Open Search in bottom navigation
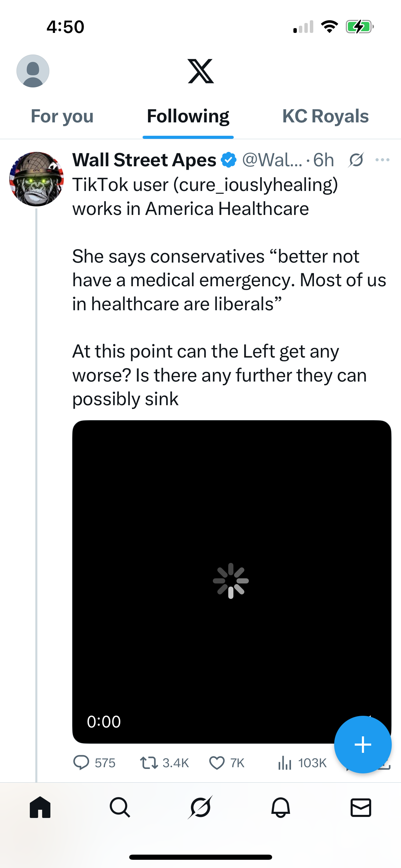This screenshot has height=868, width=401. tap(120, 807)
